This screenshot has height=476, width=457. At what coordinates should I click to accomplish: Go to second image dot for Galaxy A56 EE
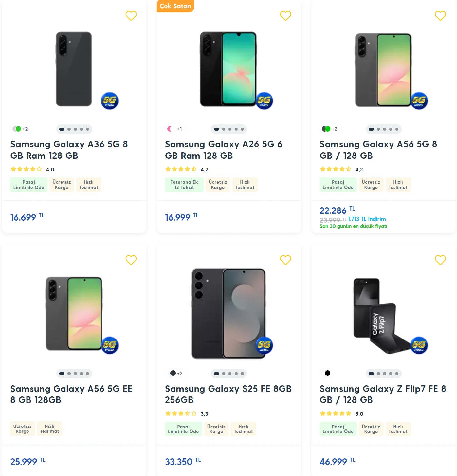coord(69,374)
